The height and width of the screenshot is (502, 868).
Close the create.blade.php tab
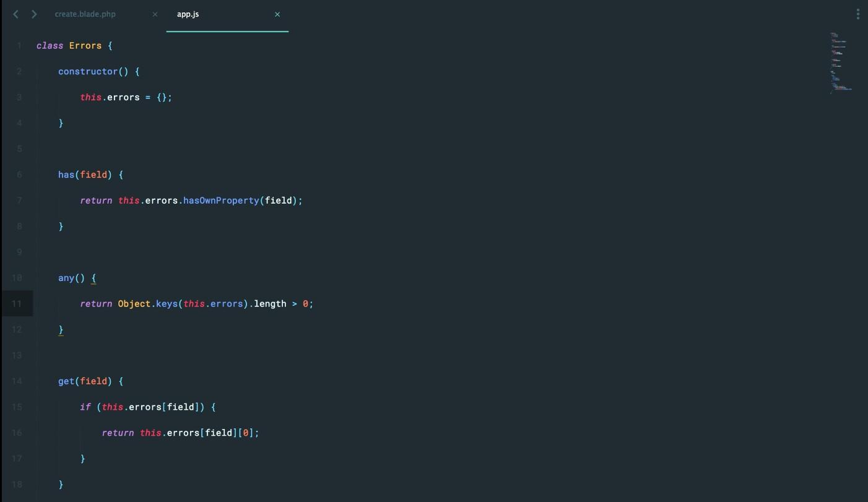click(x=155, y=14)
